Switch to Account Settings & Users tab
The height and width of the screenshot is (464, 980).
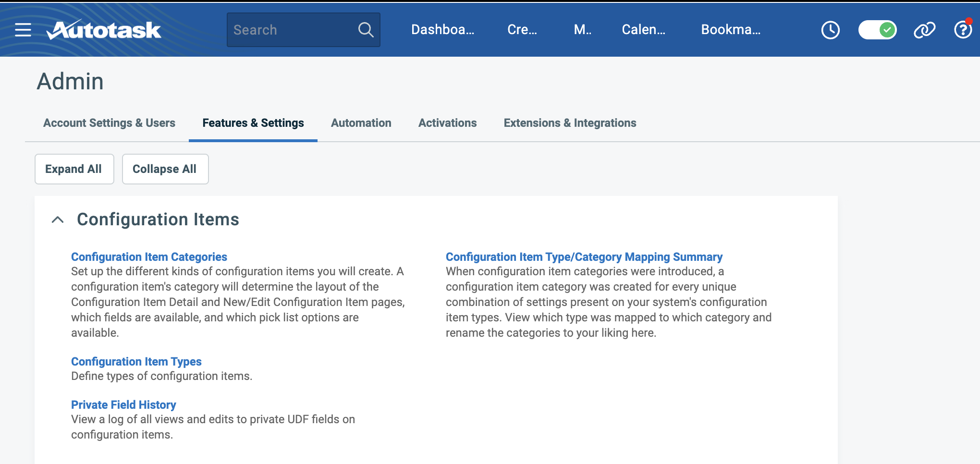click(x=109, y=123)
